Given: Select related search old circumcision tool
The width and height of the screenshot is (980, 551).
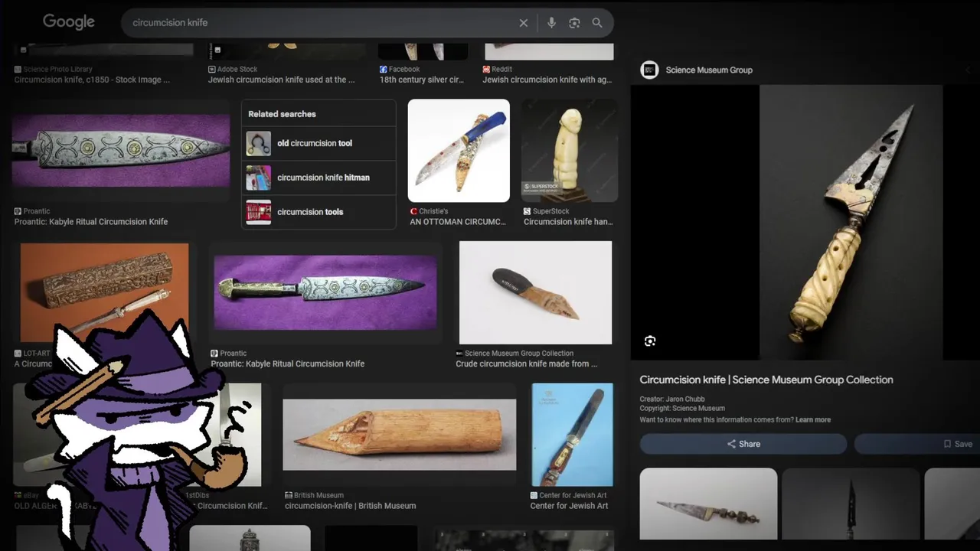Looking at the screenshot, I should click(x=318, y=143).
